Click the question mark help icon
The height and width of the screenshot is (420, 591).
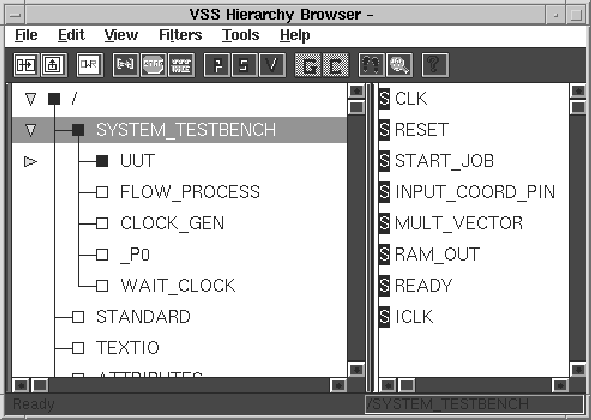435,65
